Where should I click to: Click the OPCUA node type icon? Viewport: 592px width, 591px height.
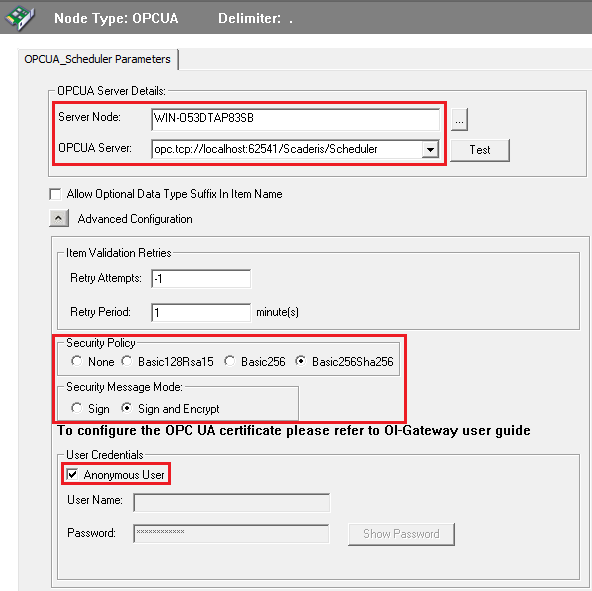click(x=20, y=17)
